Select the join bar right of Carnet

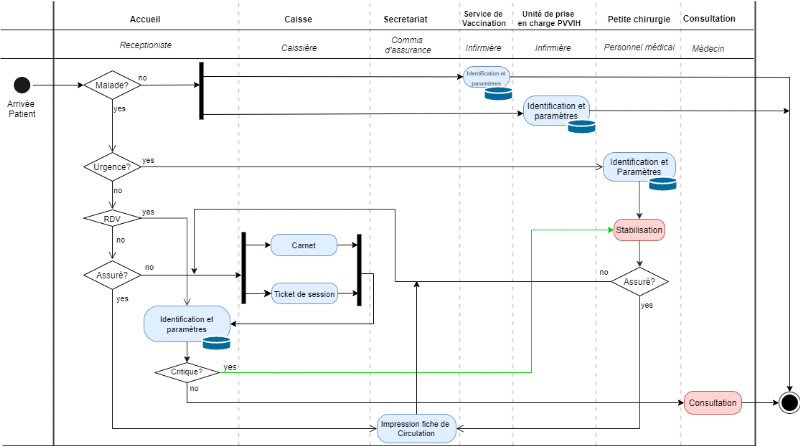[x=359, y=270]
